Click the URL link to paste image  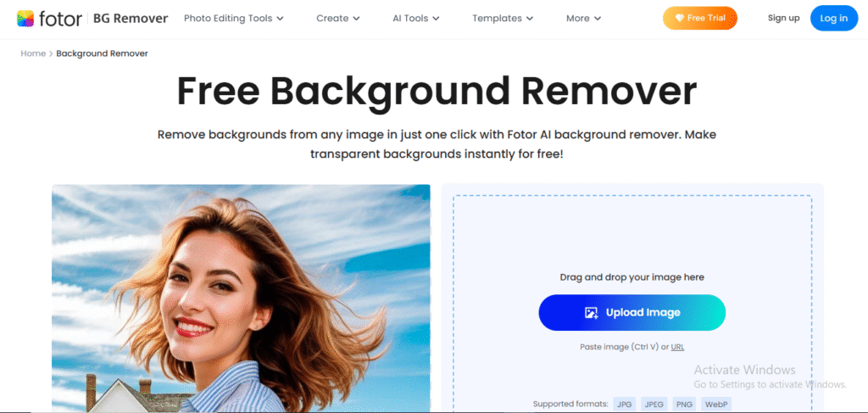pyautogui.click(x=677, y=347)
